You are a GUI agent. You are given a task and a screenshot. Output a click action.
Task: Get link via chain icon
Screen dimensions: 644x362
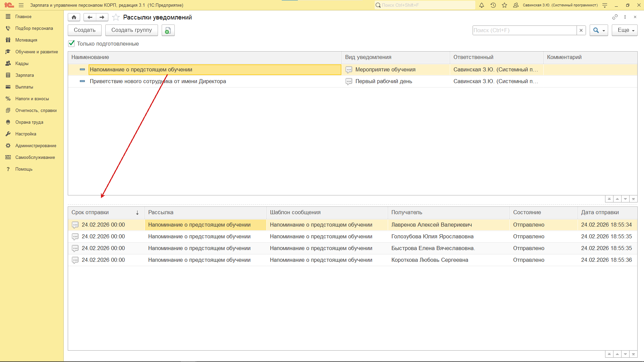tap(614, 17)
